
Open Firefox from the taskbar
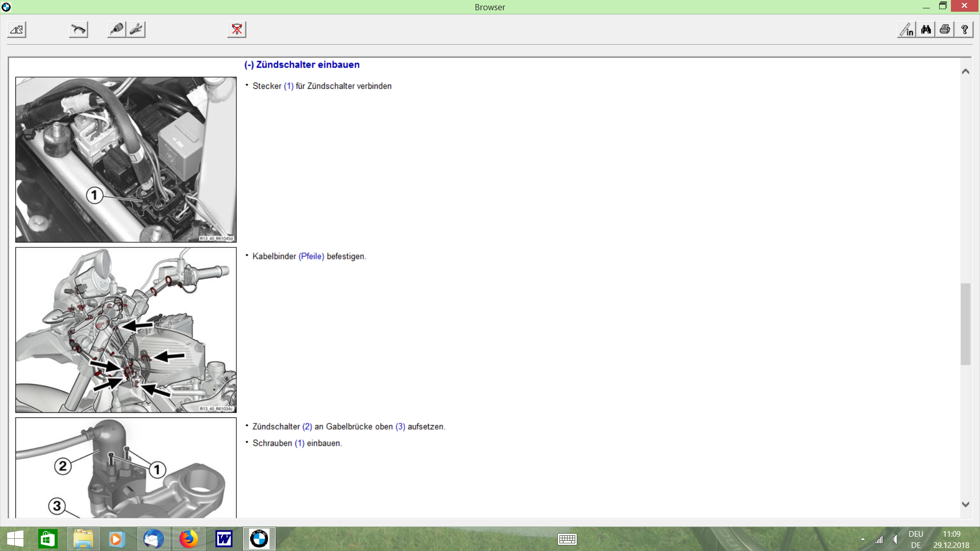189,539
